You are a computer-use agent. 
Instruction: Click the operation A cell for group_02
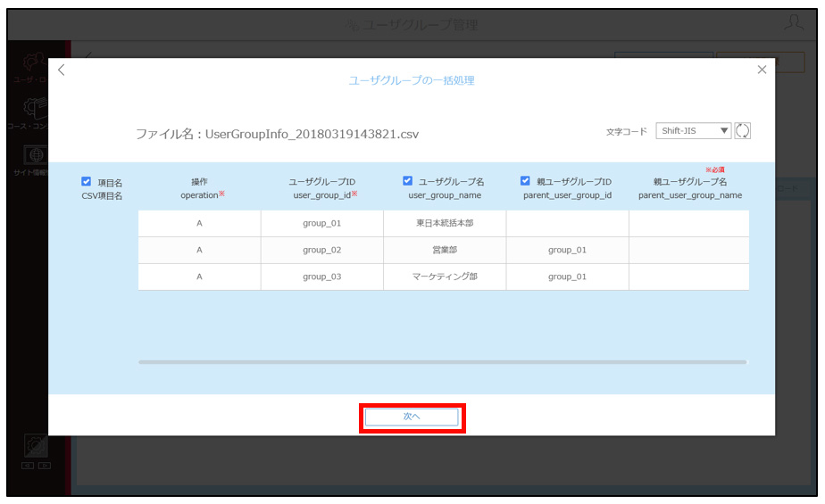click(199, 250)
